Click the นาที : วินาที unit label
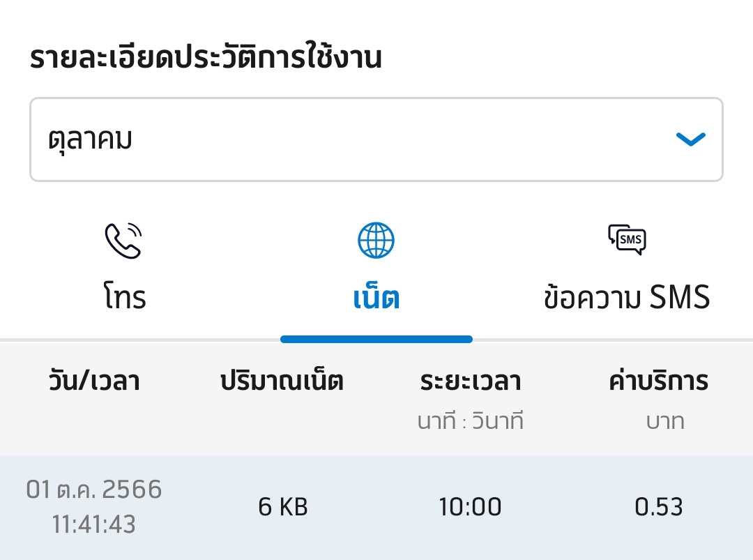The width and height of the screenshot is (753, 560). point(471,421)
